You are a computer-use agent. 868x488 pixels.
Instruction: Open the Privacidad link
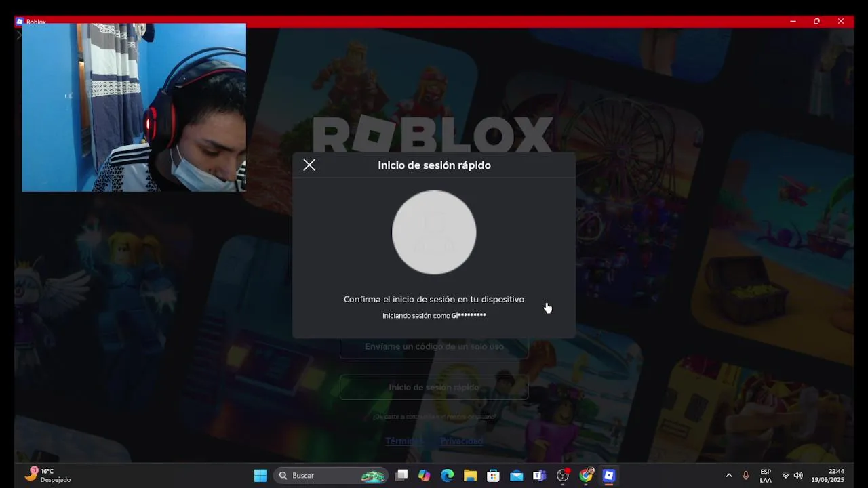pyautogui.click(x=462, y=441)
